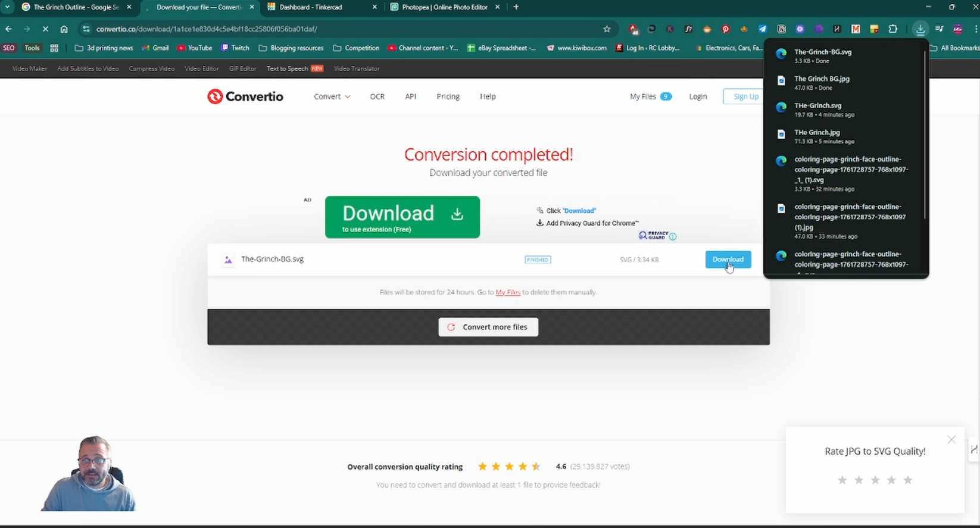The width and height of the screenshot is (980, 528).
Task: Open the Blogging resources bookmark folder
Action: [x=291, y=48]
